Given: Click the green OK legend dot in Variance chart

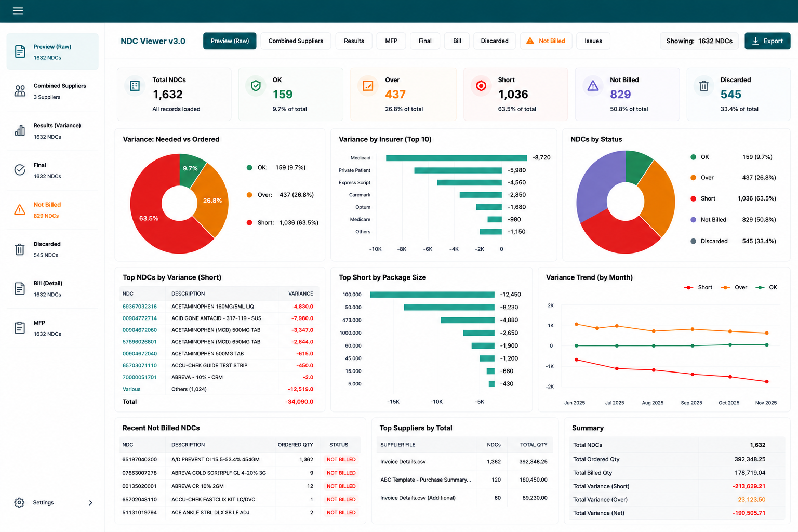Looking at the screenshot, I should click(249, 168).
